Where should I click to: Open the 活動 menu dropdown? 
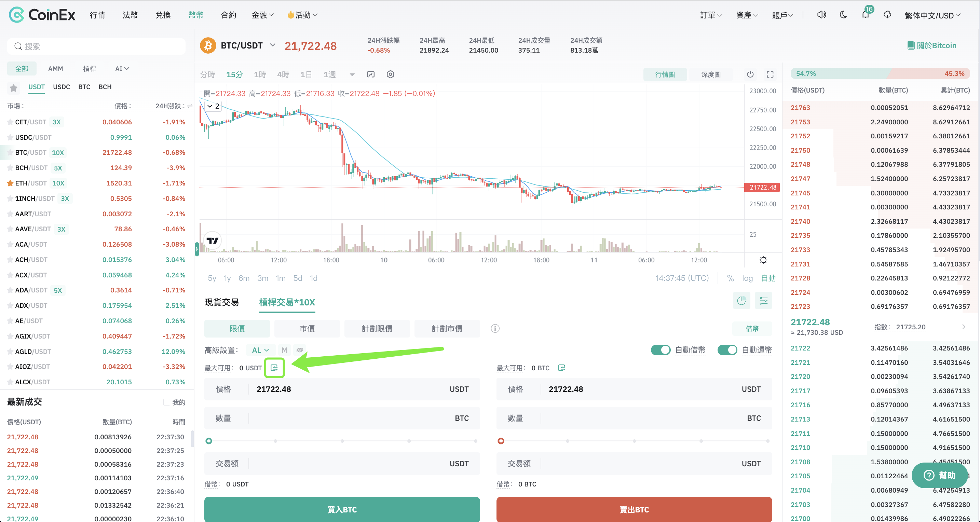(x=302, y=15)
